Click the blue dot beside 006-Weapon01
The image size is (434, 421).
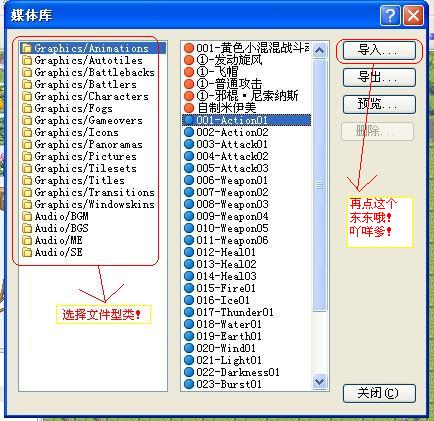point(189,180)
